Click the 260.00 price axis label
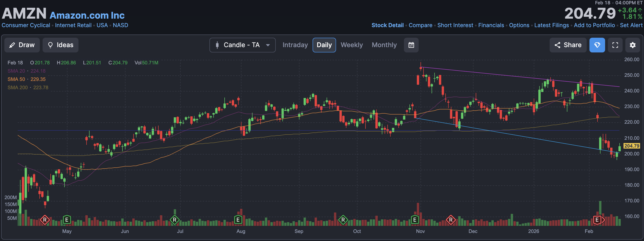The height and width of the screenshot is (241, 644). point(632,59)
